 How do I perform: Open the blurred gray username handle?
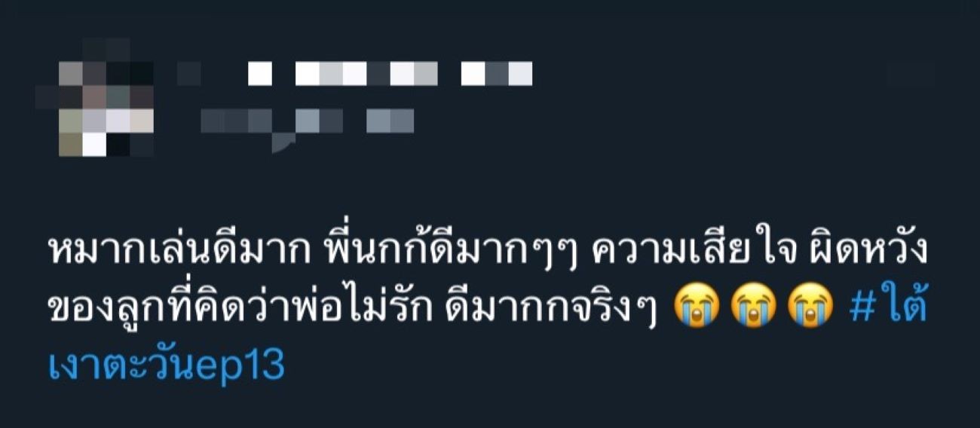tap(308, 121)
